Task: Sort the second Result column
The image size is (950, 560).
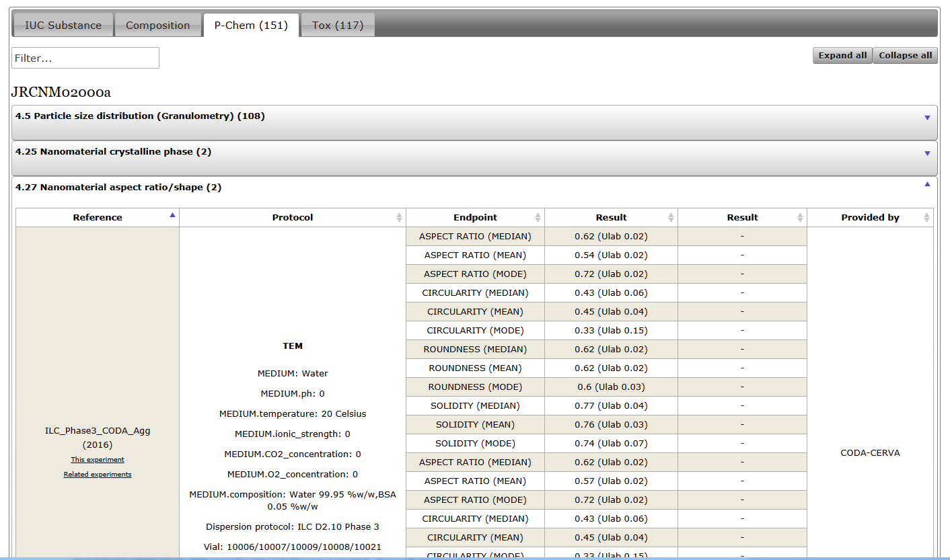Action: coord(800,218)
